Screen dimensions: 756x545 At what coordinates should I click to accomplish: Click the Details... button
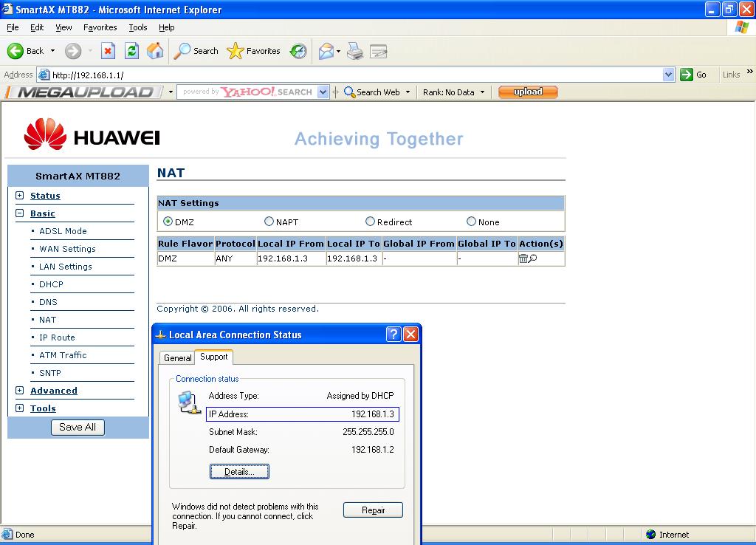tap(239, 471)
